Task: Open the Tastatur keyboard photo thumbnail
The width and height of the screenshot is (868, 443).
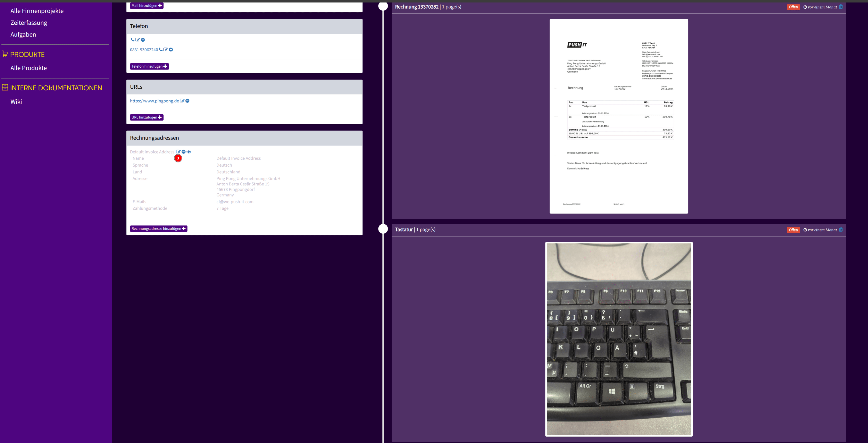Action: click(x=619, y=339)
